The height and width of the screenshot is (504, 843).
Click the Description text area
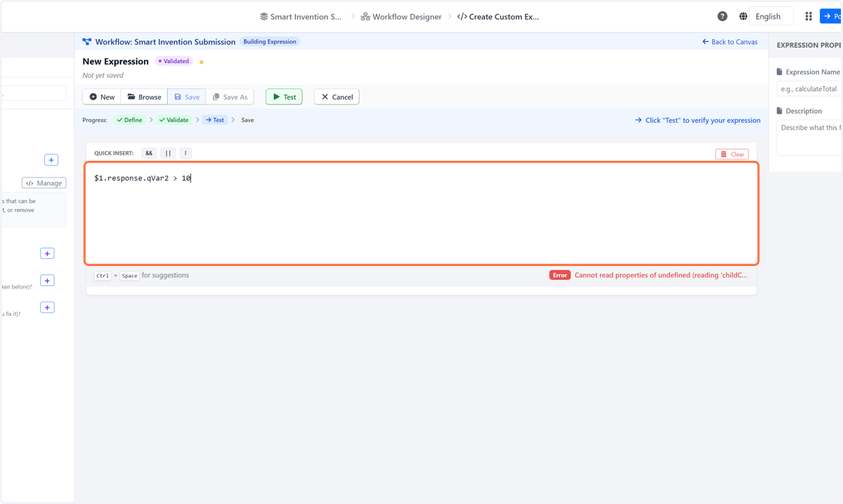(809, 138)
